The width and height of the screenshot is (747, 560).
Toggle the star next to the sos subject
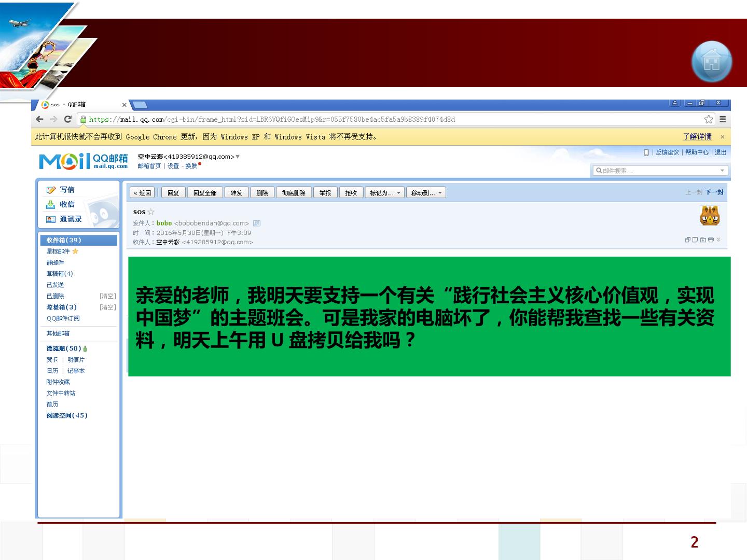[x=151, y=212]
